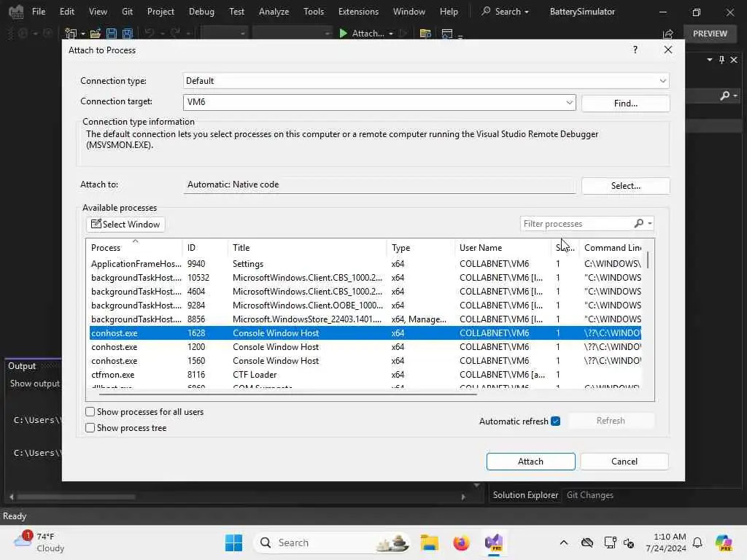The image size is (747, 560).
Task: Sort by ID column header
Action: (205, 248)
